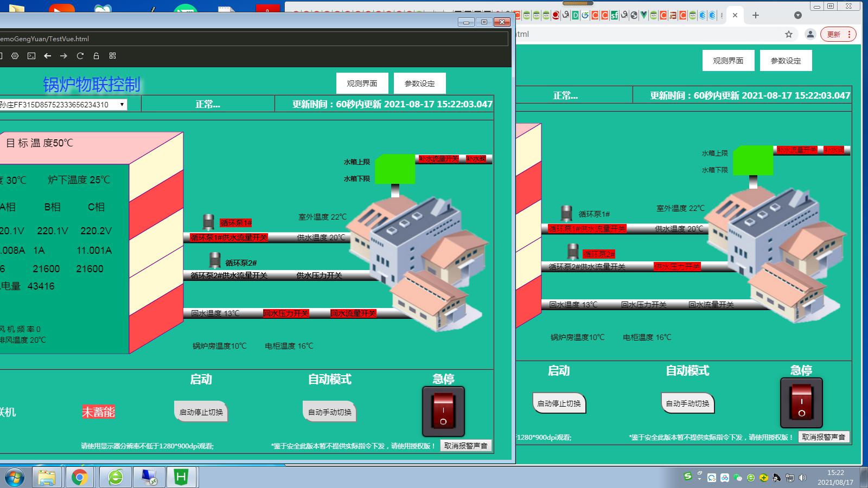
Task: Click 取消报警声音 button in left window
Action: 465,446
